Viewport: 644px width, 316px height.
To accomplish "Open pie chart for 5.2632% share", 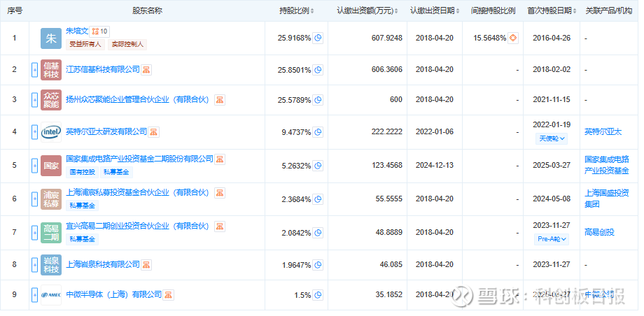I will tap(318, 166).
